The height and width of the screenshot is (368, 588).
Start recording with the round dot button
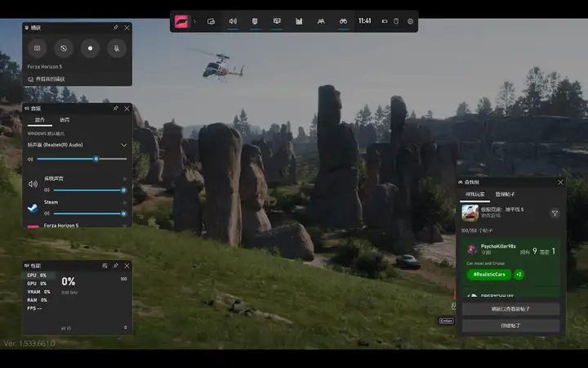90,48
